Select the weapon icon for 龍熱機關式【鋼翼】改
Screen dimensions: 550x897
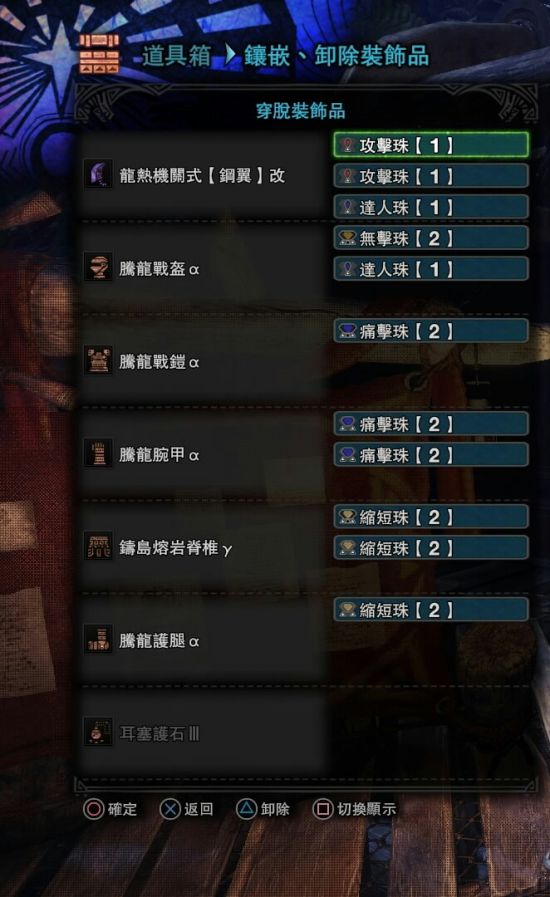pyautogui.click(x=98, y=174)
